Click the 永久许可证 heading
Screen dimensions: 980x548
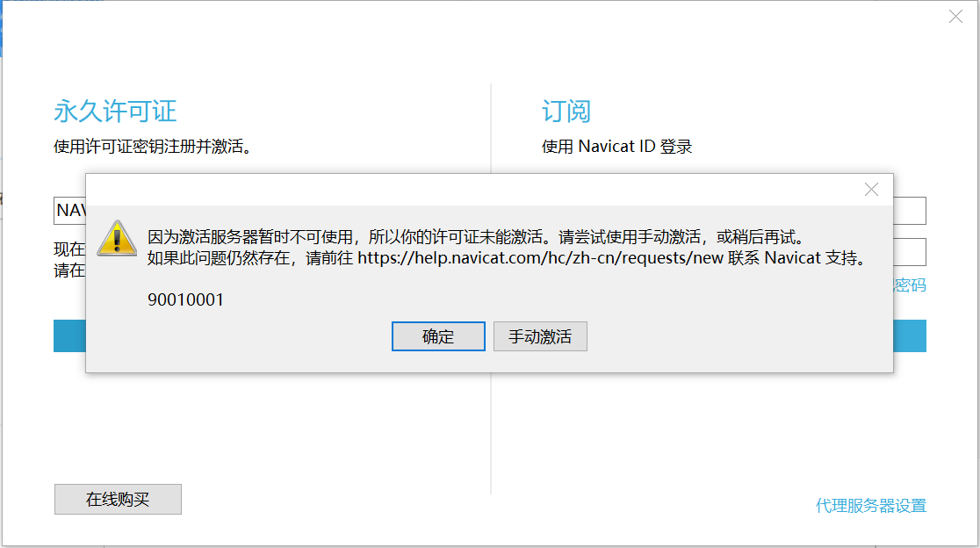coord(115,112)
